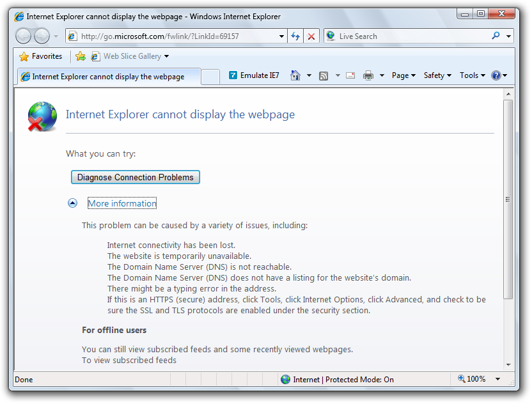
Task: Open the search provider options dropdown
Action: [x=508, y=36]
